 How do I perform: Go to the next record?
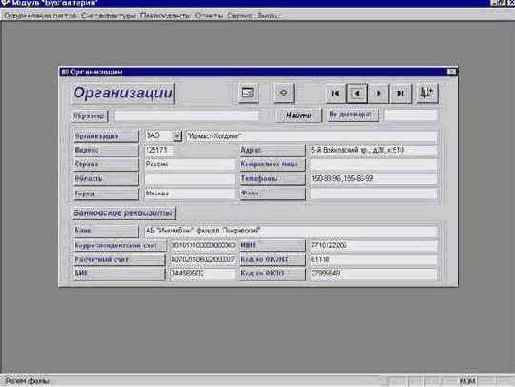pyautogui.click(x=379, y=93)
